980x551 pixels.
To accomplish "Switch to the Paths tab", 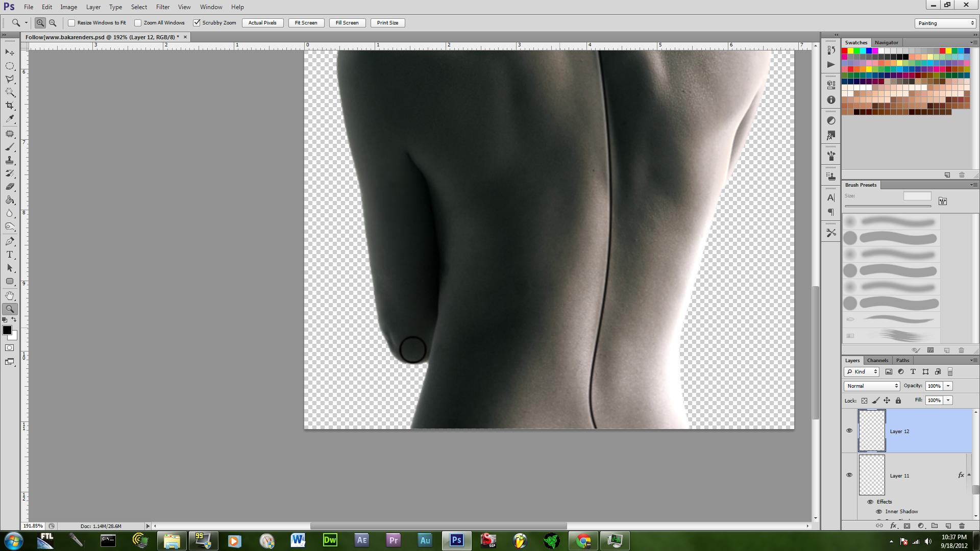I will click(902, 360).
